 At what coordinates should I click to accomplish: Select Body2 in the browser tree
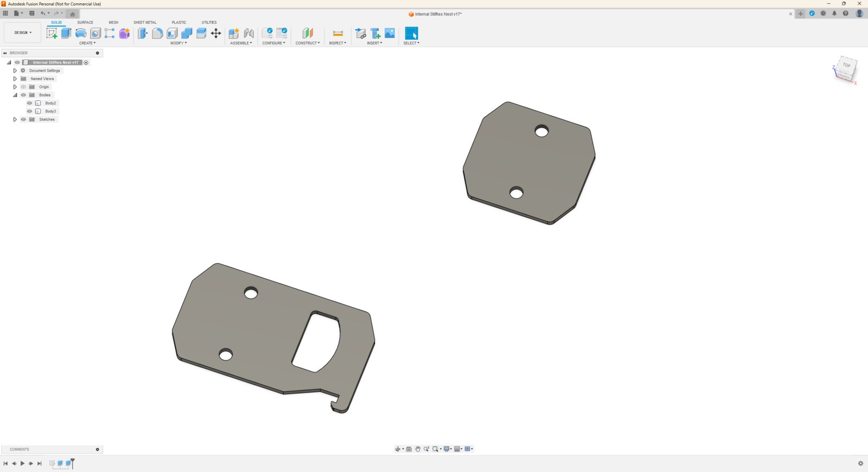coord(50,103)
